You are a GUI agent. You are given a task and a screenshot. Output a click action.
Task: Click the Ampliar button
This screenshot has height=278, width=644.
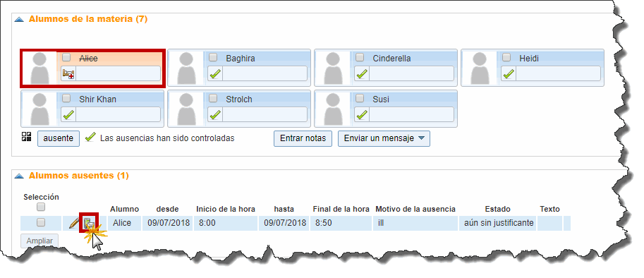click(40, 241)
